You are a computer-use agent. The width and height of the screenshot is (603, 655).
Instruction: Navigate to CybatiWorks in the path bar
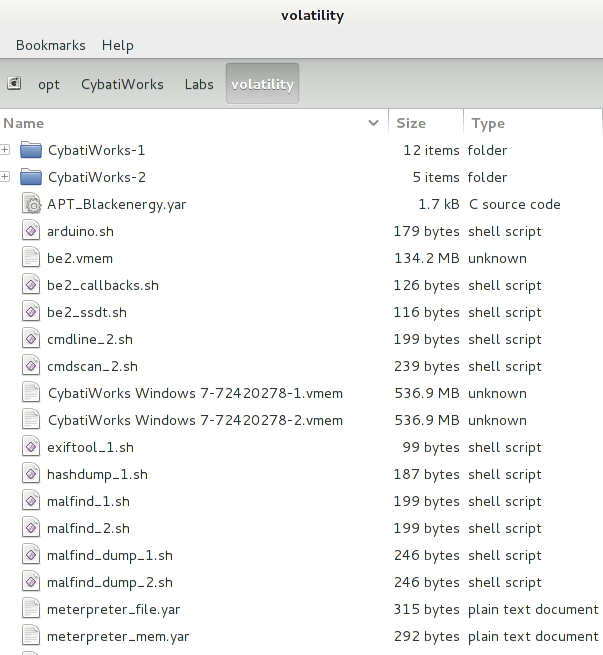click(122, 84)
